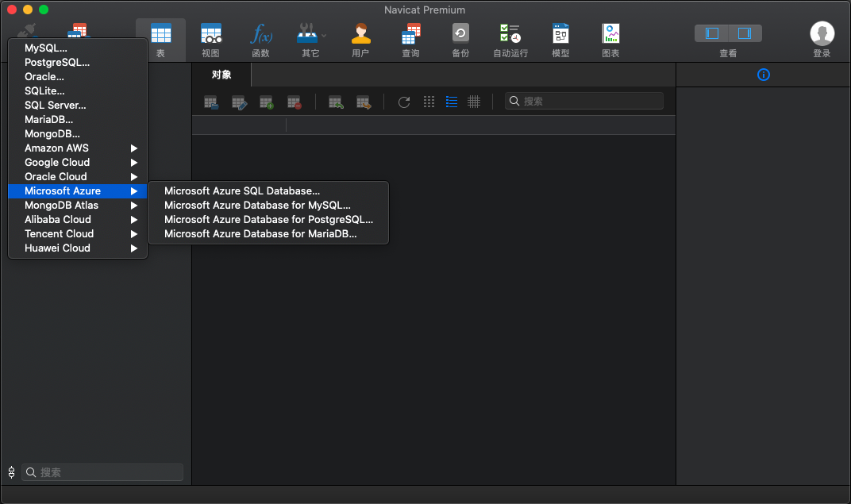Select the 函数 (Function) f(x) icon
The image size is (851, 504).
click(x=261, y=33)
